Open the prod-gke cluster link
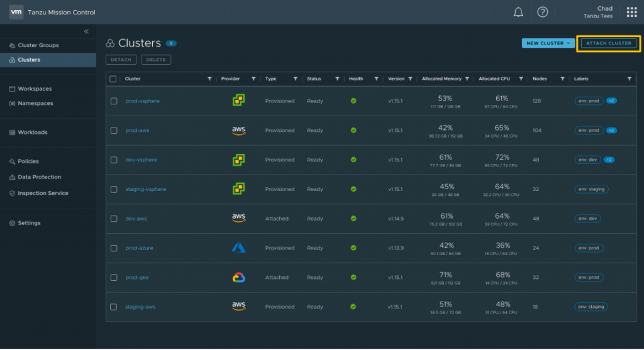The height and width of the screenshot is (350, 644). pos(136,277)
